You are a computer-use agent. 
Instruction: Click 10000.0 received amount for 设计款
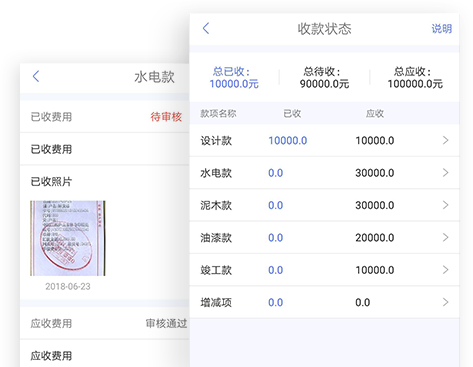tap(288, 141)
